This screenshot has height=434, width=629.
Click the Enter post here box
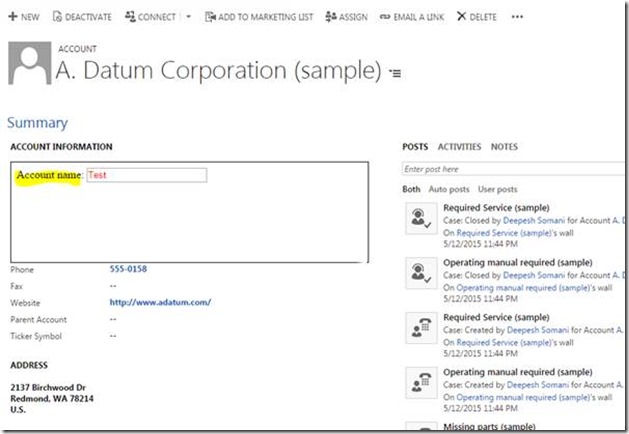512,170
